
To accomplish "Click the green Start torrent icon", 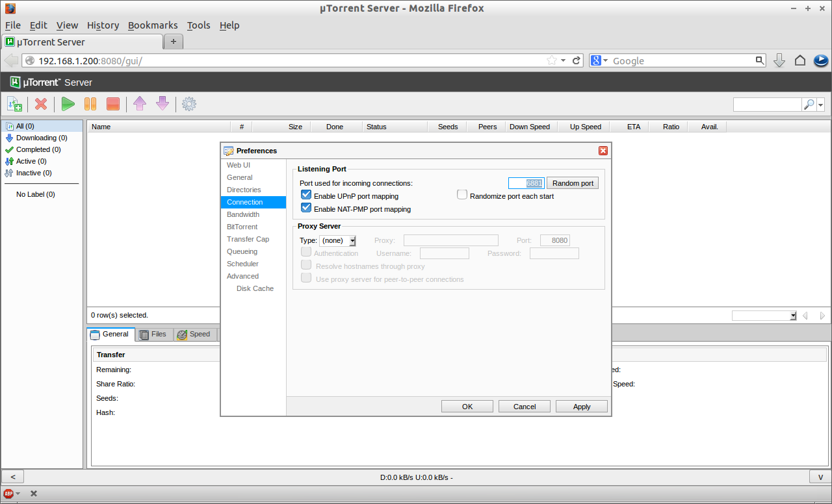I will [68, 104].
